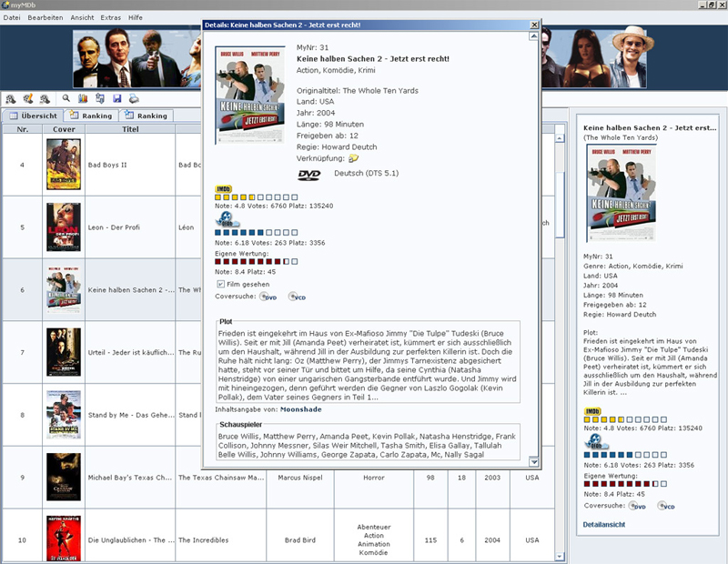
Task: Start DVD cover search in side panel
Action: click(x=637, y=506)
